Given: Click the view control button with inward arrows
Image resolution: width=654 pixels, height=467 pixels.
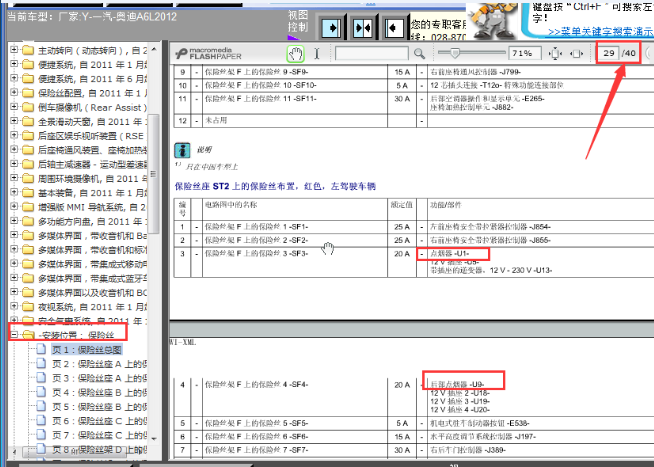Looking at the screenshot, I should coord(362,28).
